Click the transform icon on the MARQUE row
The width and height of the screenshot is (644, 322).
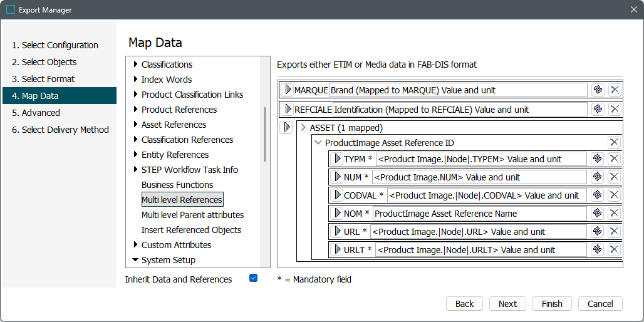pyautogui.click(x=598, y=90)
